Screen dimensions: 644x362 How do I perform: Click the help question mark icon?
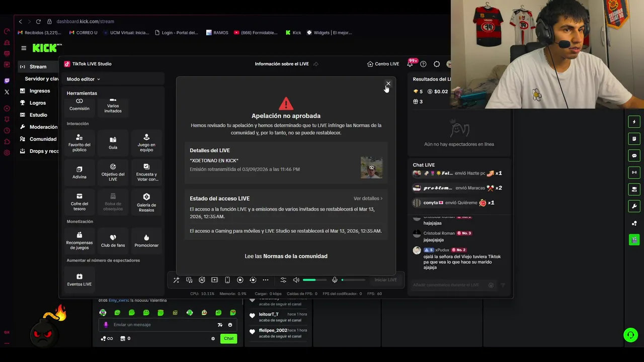point(423,64)
